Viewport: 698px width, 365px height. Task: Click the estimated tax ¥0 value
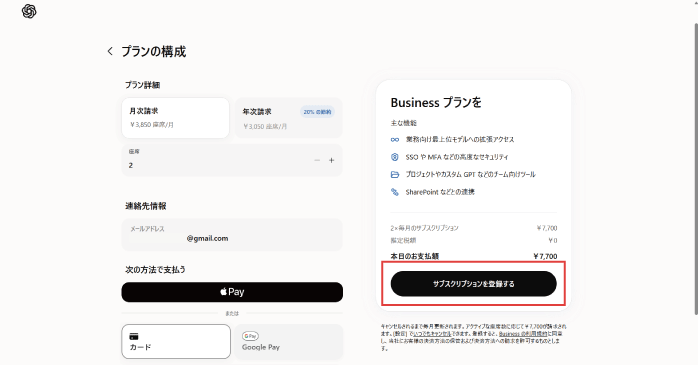552,240
